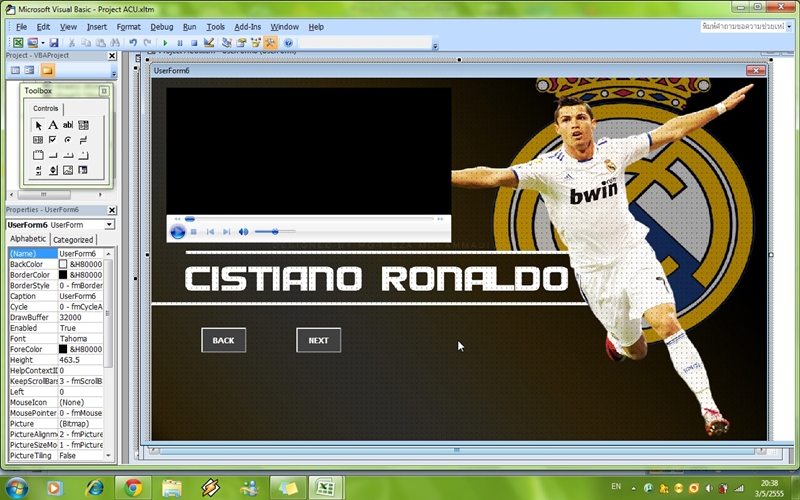Click the Save icon in toolbar
The image size is (800, 500).
(x=54, y=43)
